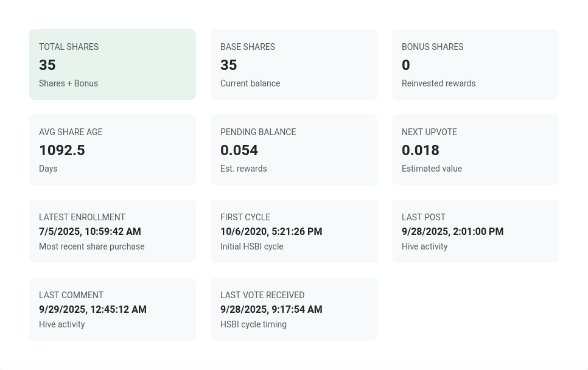Click the 7/5/2025 latest enrollment timestamp
Viewport: 588px width, 370px height.
click(x=90, y=232)
